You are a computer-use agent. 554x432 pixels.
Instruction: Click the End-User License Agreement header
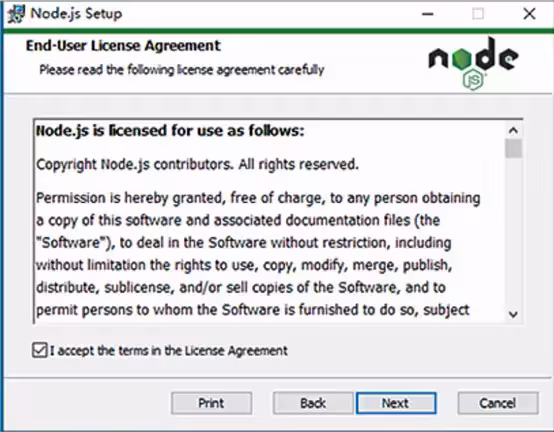[x=123, y=46]
